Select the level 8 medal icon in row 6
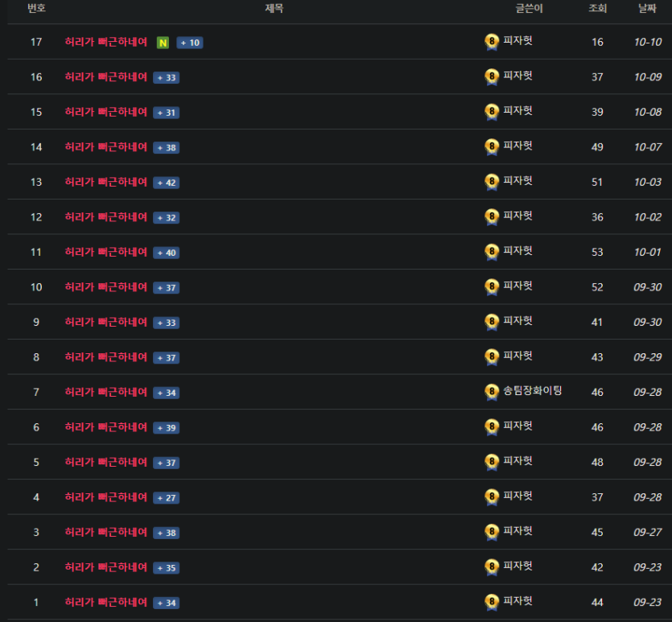Viewport: 672px width, 622px height. pyautogui.click(x=492, y=427)
